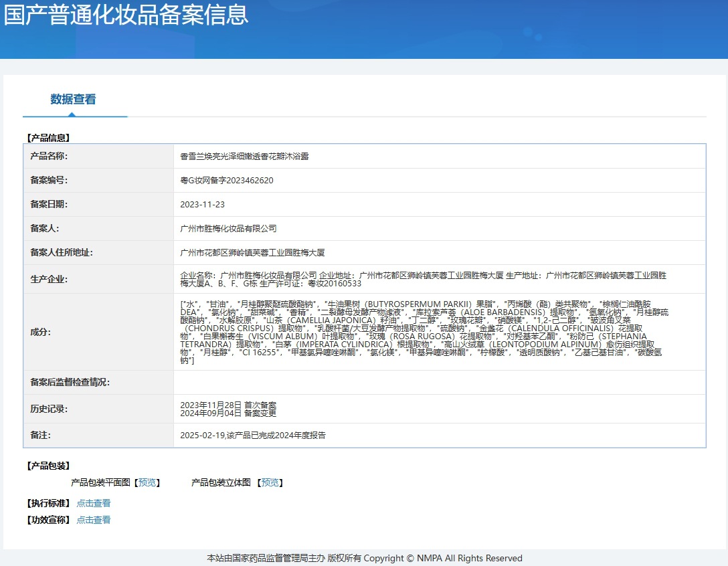
Task: Click 点击查看 beside 执行标准
Action: coord(94,503)
